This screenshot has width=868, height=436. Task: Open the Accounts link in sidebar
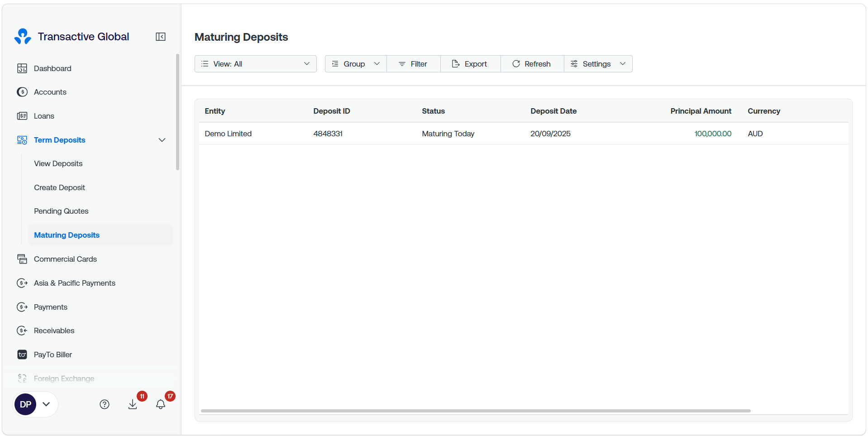50,92
